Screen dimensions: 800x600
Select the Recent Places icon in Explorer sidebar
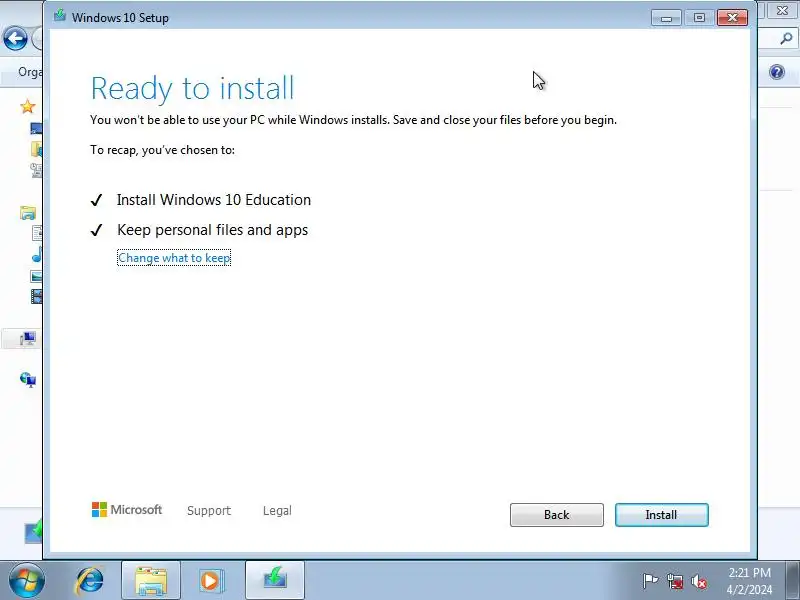pyautogui.click(x=36, y=170)
